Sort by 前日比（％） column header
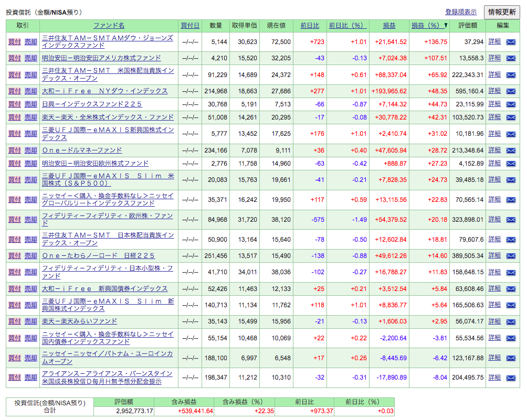Screen dimensions: 527x420 347,26
